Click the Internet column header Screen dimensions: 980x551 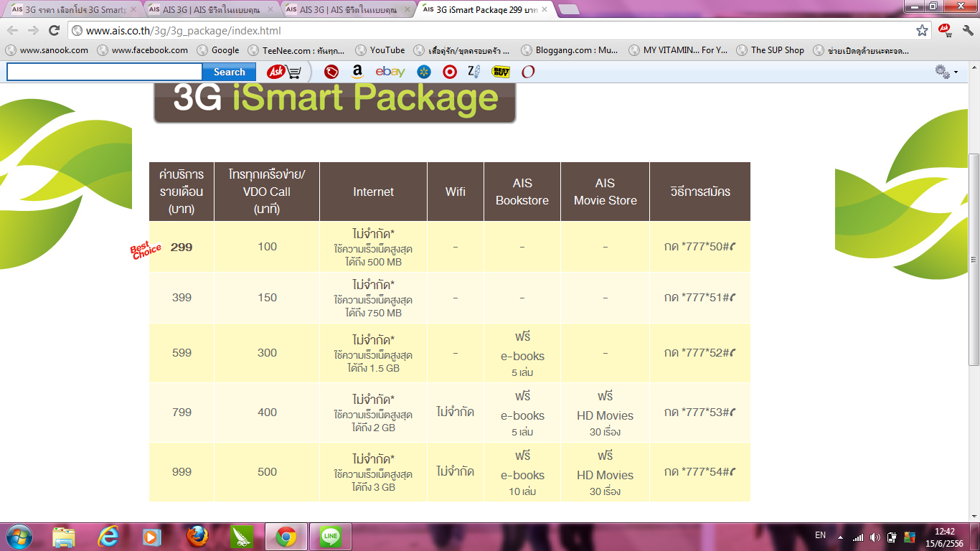pos(373,192)
